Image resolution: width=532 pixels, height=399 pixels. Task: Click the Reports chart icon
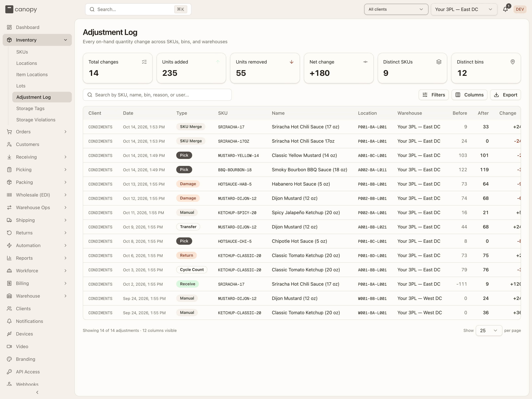[x=9, y=258]
